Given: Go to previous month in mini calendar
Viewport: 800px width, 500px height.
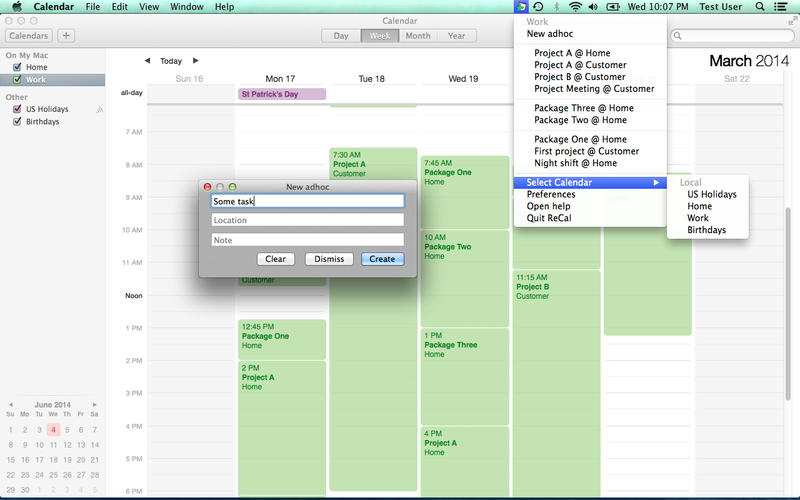Looking at the screenshot, I should (x=11, y=405).
